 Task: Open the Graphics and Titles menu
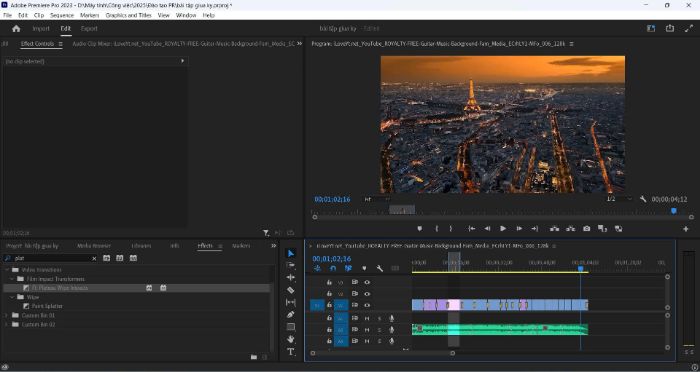129,15
